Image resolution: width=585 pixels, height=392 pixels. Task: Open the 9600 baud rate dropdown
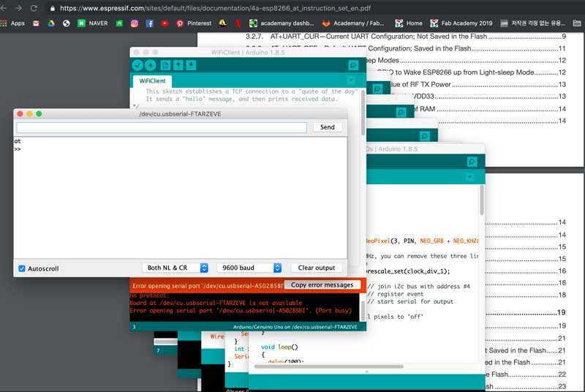coord(249,268)
